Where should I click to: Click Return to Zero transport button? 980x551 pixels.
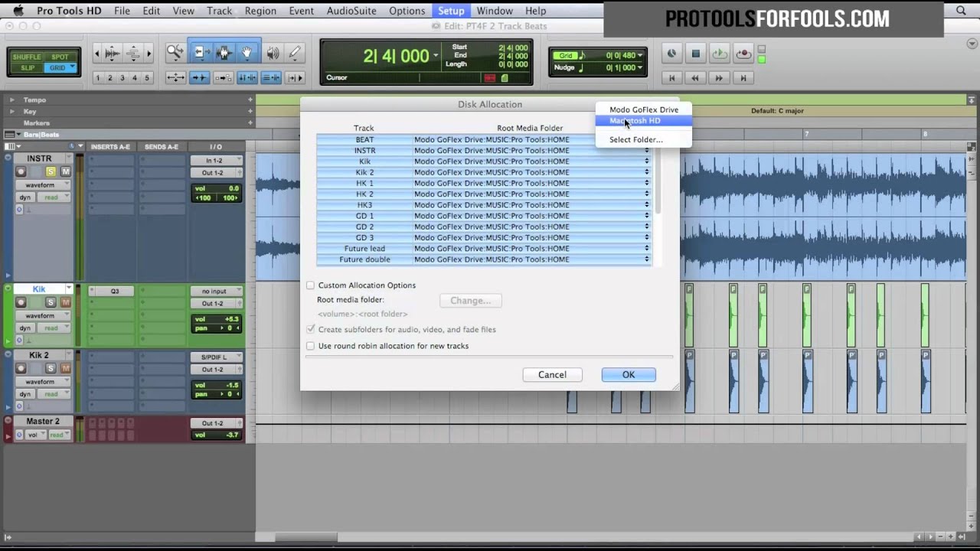(x=671, y=77)
